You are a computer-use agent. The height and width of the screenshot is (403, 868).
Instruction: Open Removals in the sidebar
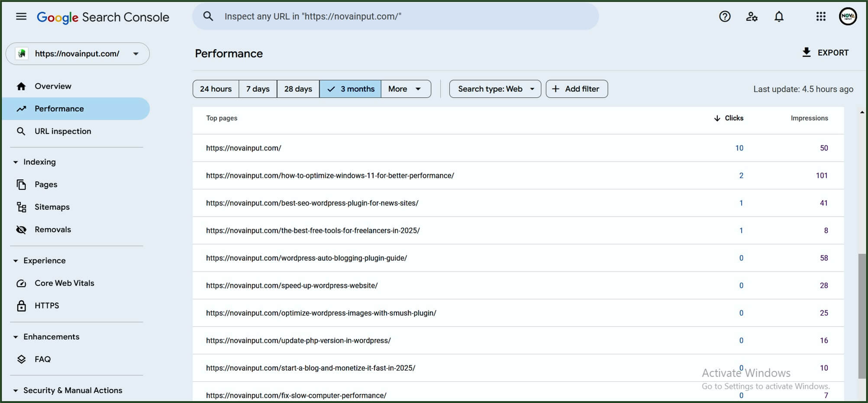(76, 229)
